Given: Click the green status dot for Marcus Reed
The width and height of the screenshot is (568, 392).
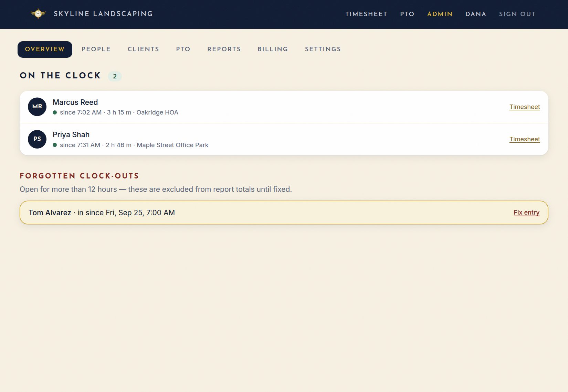Looking at the screenshot, I should [x=55, y=112].
